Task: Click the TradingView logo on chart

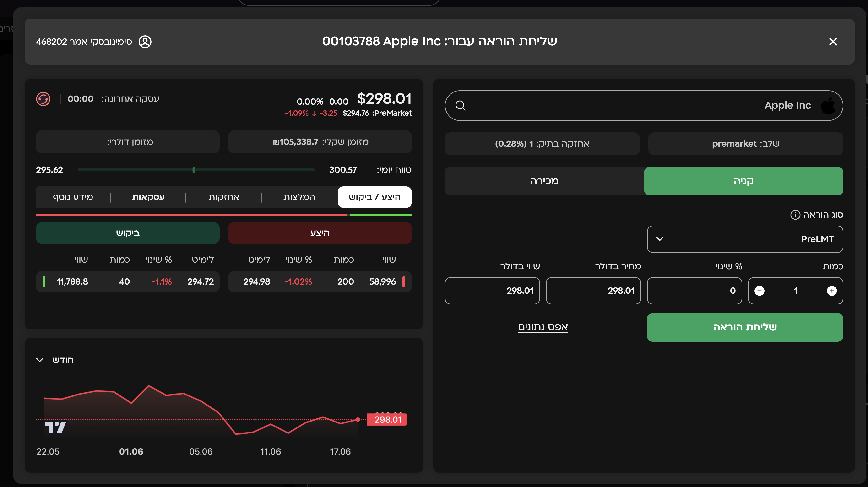Action: click(x=55, y=427)
